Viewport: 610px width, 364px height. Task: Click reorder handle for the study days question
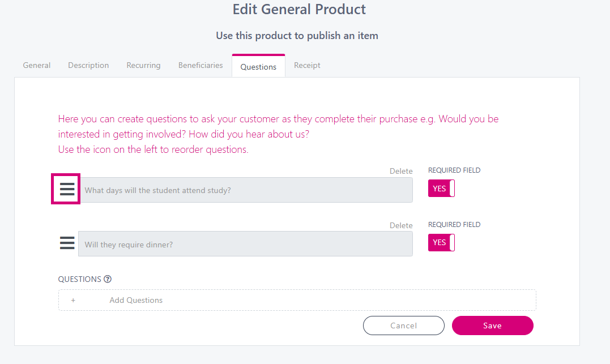point(67,190)
